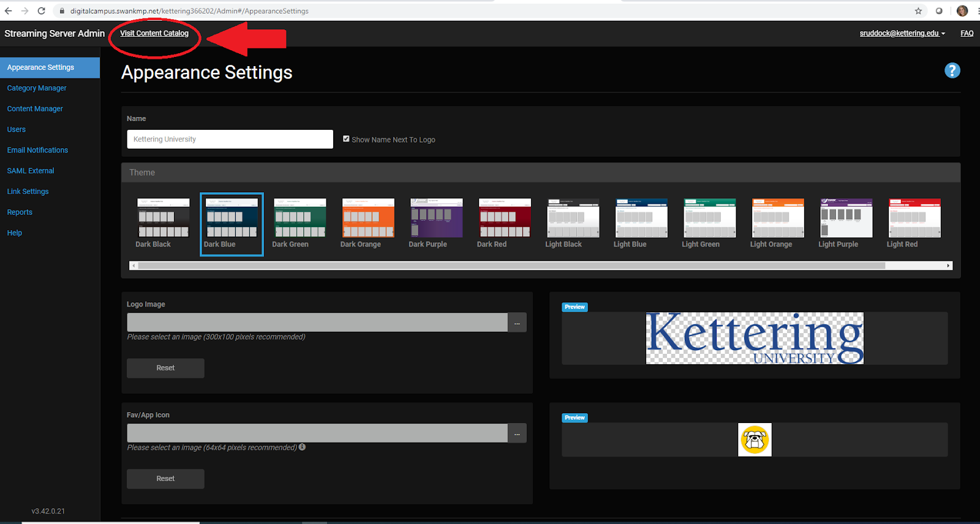Open the browser profile avatar
The width and height of the screenshot is (980, 524).
click(x=962, y=11)
